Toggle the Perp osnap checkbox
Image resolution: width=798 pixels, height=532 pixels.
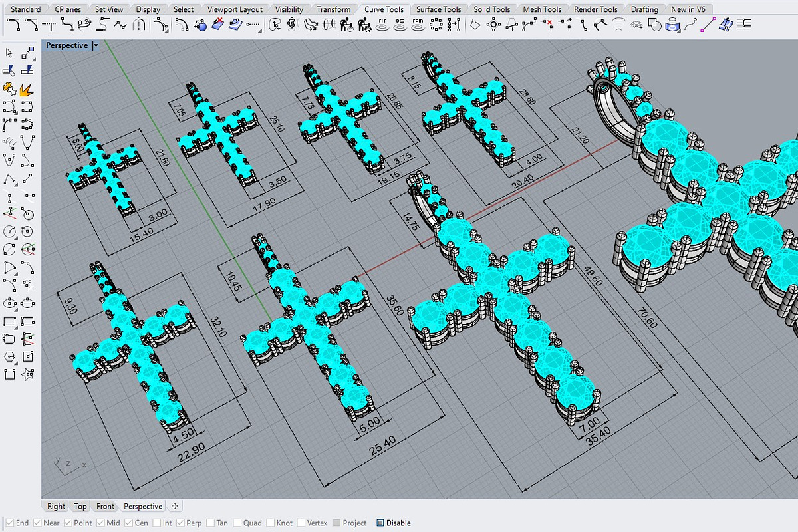click(x=180, y=523)
